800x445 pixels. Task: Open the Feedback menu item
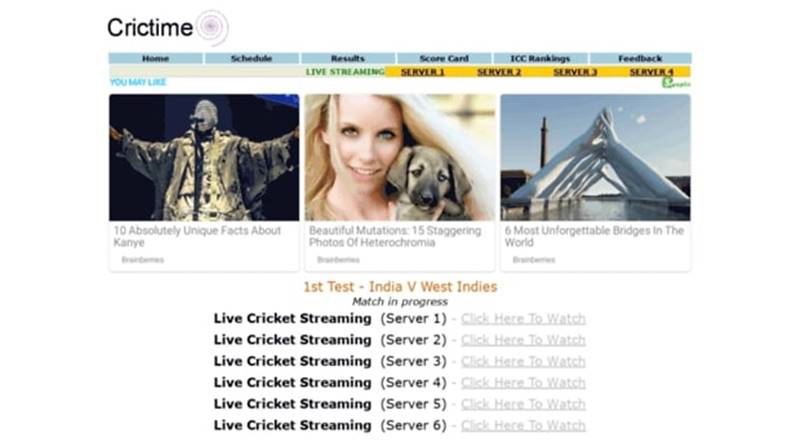pos(640,58)
